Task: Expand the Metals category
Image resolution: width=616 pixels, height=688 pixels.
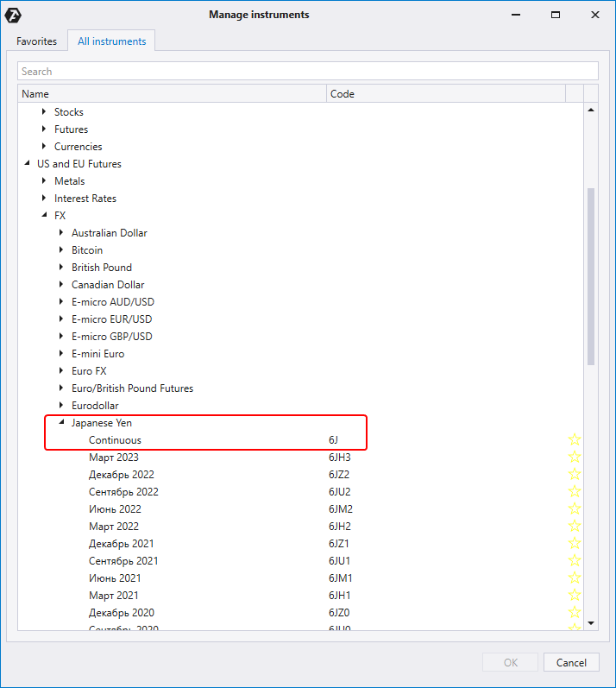Action: [x=44, y=181]
